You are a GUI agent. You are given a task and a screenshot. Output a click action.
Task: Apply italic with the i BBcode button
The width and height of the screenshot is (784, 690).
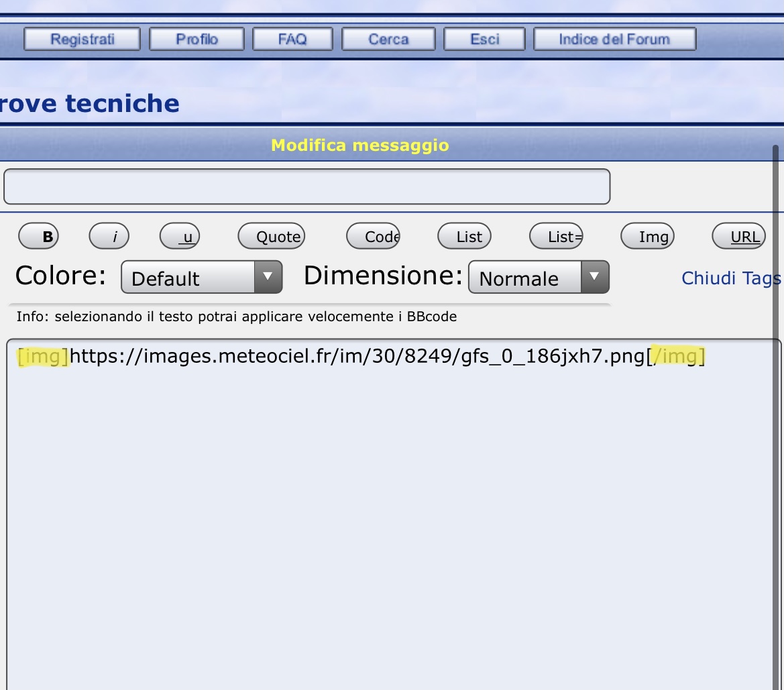109,236
